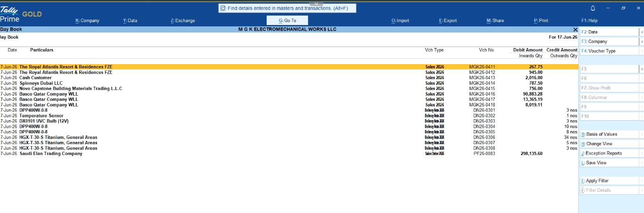The image size is (644, 213).
Task: Select the DX0101 UVC Bulb (12V) row
Action: point(289,121)
